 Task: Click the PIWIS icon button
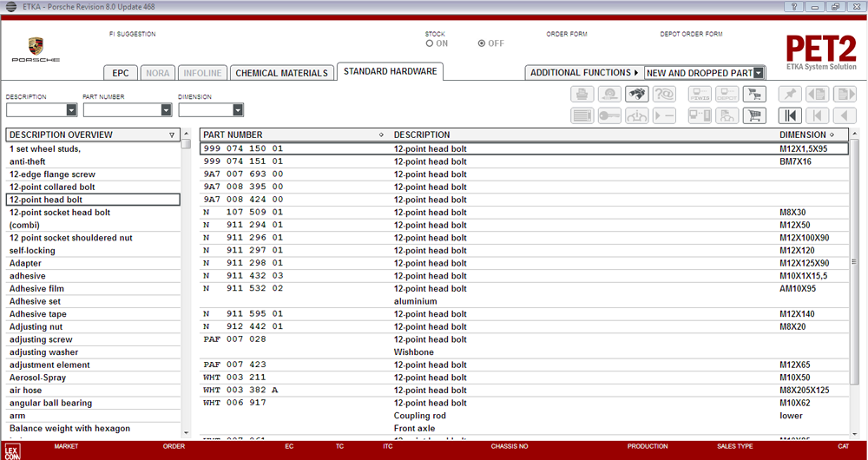click(700, 94)
